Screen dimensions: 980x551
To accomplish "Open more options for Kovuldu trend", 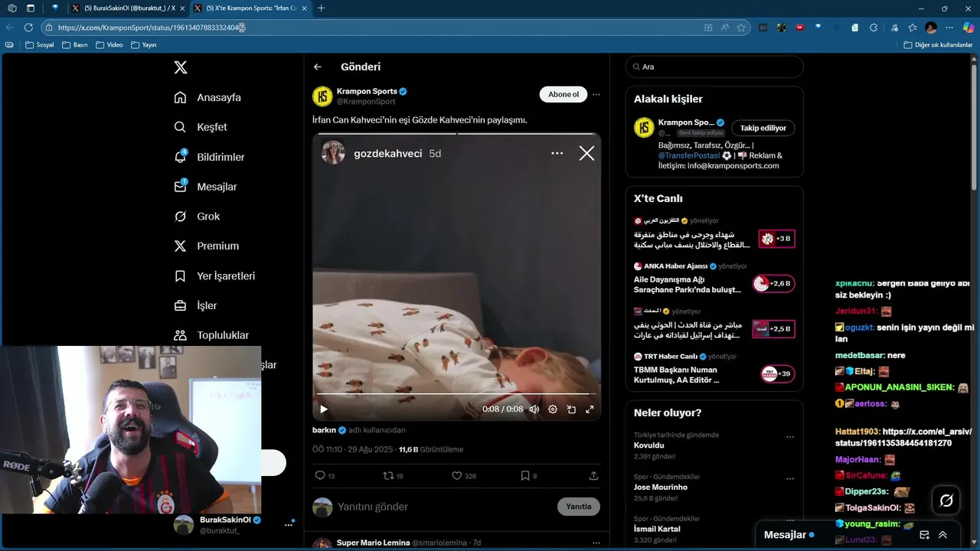I will 790,437.
